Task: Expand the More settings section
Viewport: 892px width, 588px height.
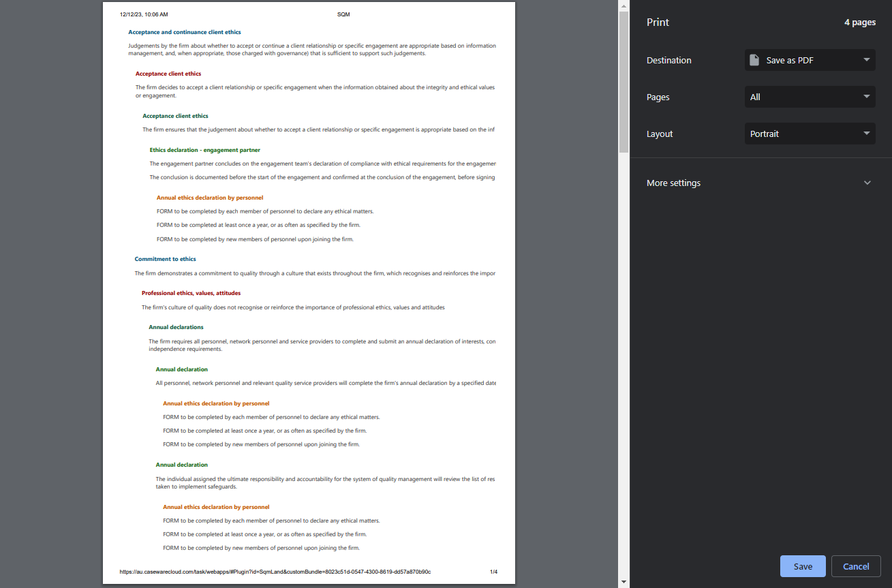Action: (x=760, y=183)
